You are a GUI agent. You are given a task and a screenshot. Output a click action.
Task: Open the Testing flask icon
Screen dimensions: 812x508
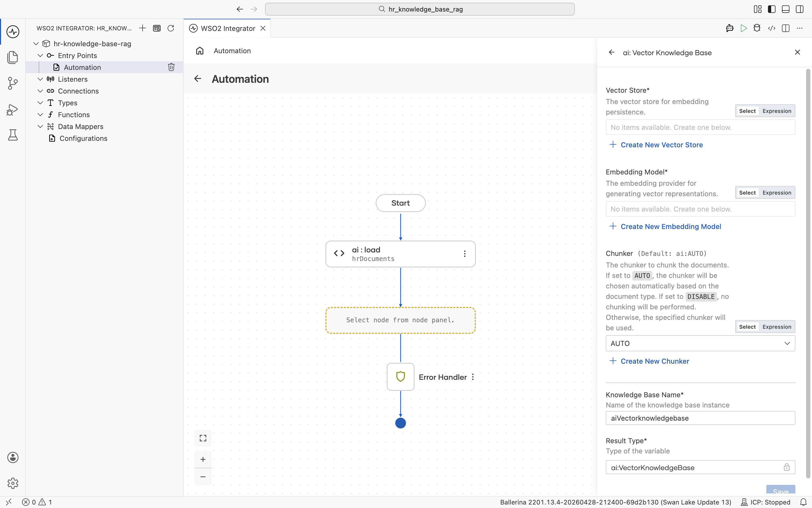[13, 135]
